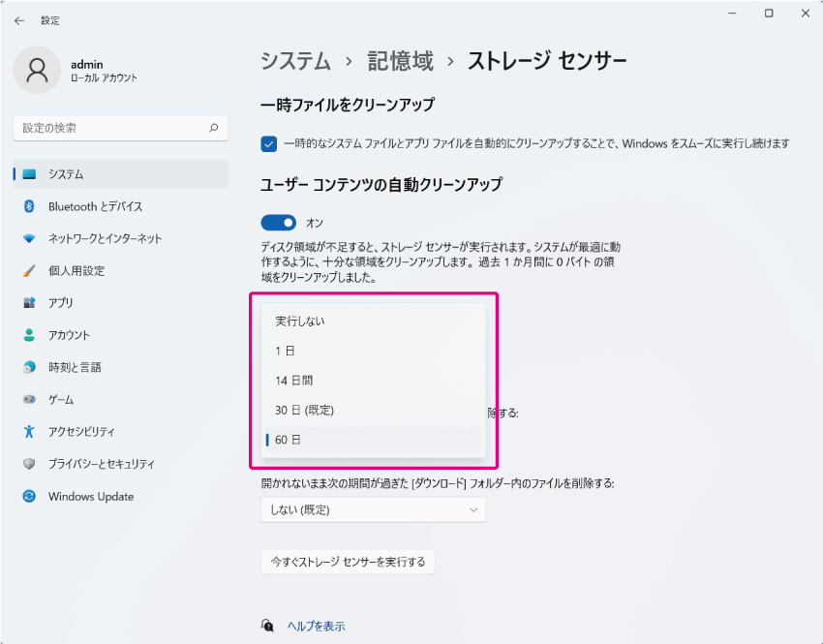823x644 pixels.
Task: Click the アプリ icon in sidebar
Action: pyautogui.click(x=29, y=303)
